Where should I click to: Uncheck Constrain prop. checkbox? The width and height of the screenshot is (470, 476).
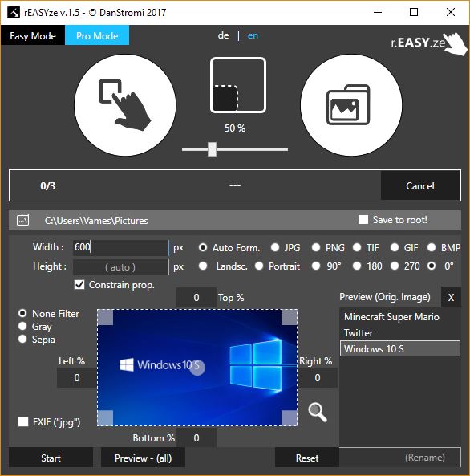point(79,285)
